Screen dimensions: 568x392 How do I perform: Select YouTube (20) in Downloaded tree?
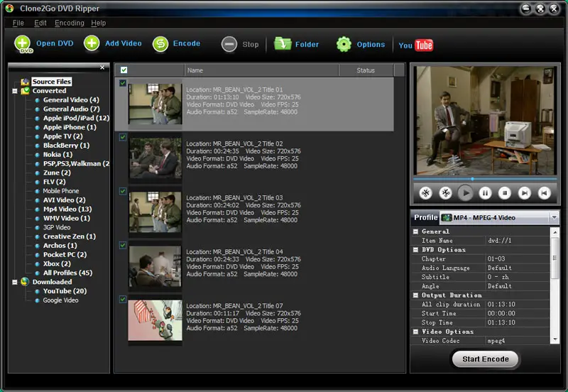click(65, 291)
